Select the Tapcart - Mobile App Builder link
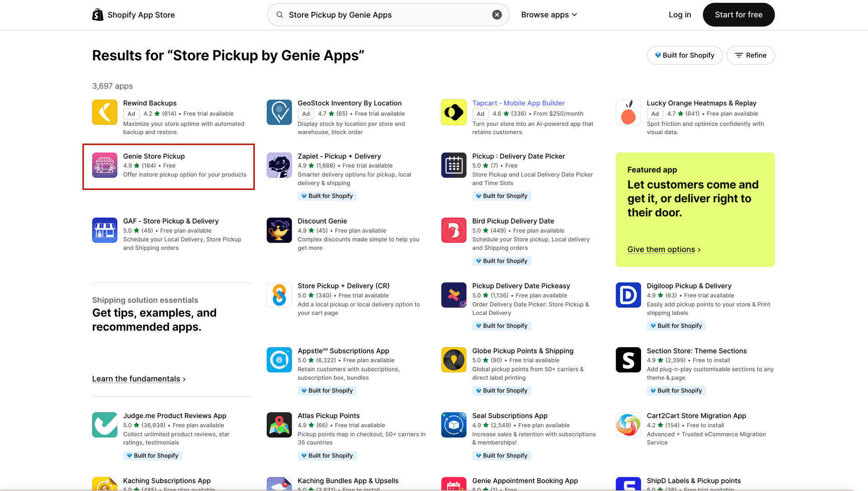The image size is (868, 491). click(x=518, y=103)
